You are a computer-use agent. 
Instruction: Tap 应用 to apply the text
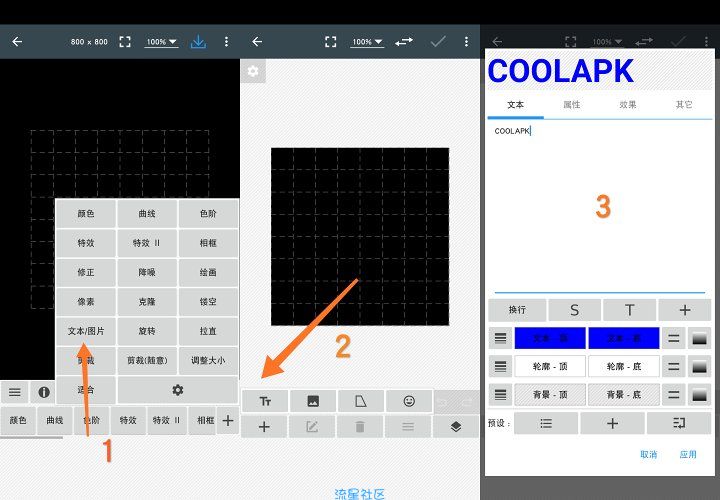pos(688,455)
